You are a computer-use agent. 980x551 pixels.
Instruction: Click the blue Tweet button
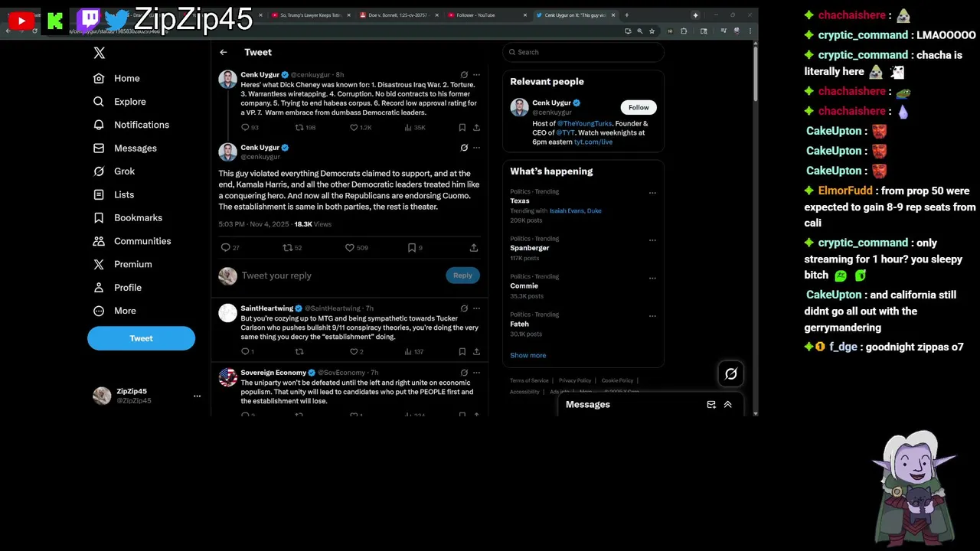tap(141, 338)
